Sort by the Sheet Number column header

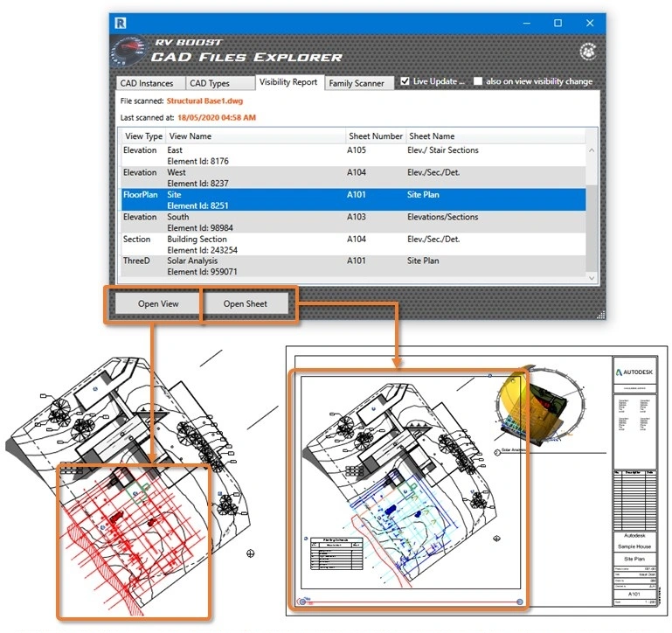375,136
